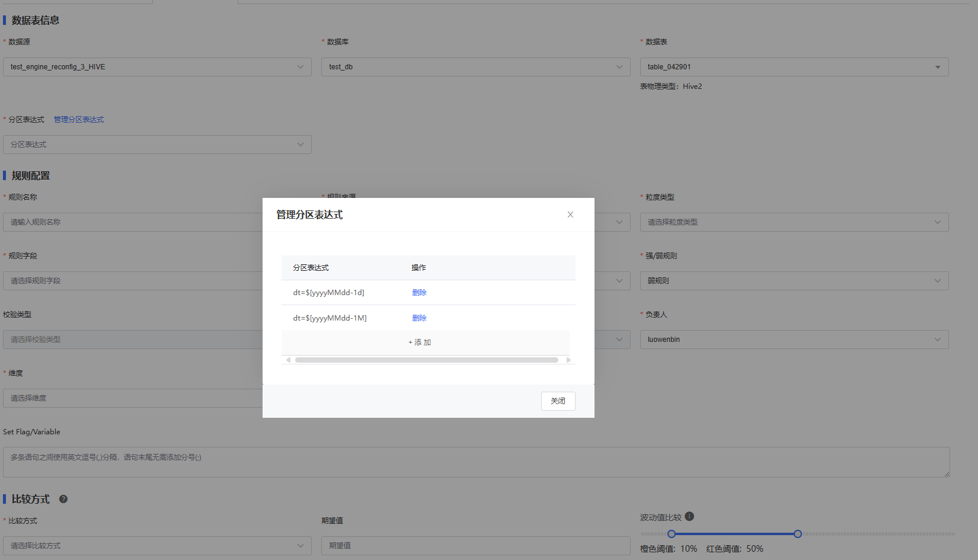This screenshot has height=560, width=978.
Task: Open the 数据源 dropdown test_engine_reconfig_3_HIVE
Action: [157, 67]
